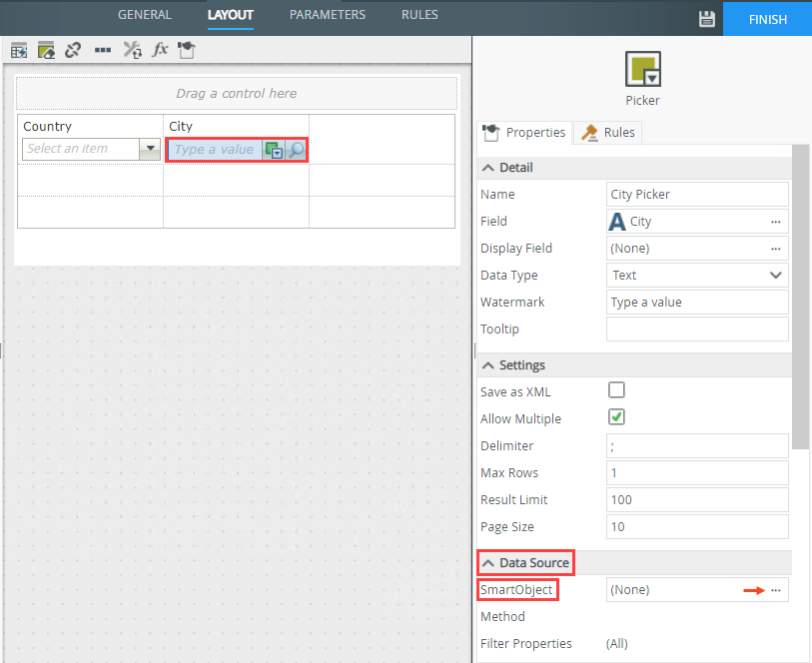The image size is (812, 663).
Task: Open the SmartObject browse ellipsis under Data Source
Action: point(776,589)
